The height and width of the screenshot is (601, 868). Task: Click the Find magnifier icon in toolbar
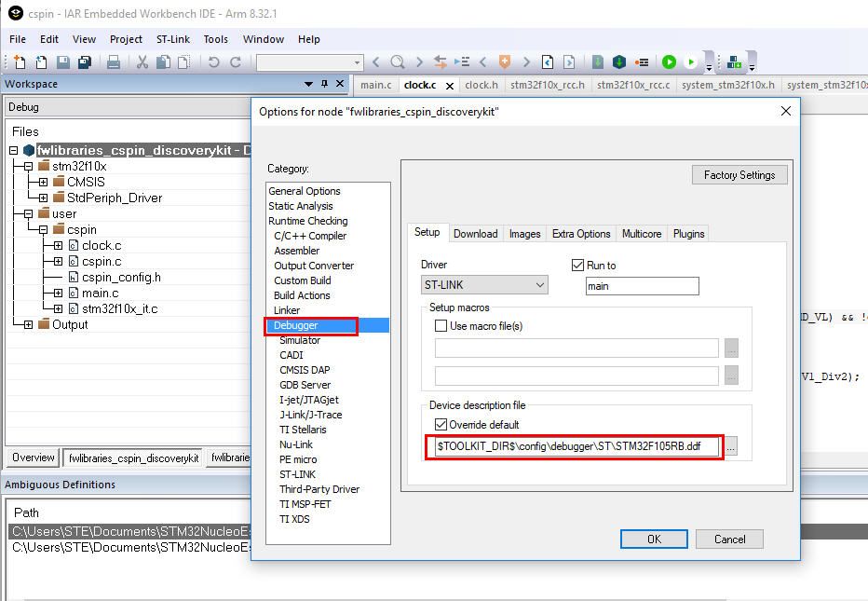coord(397,62)
